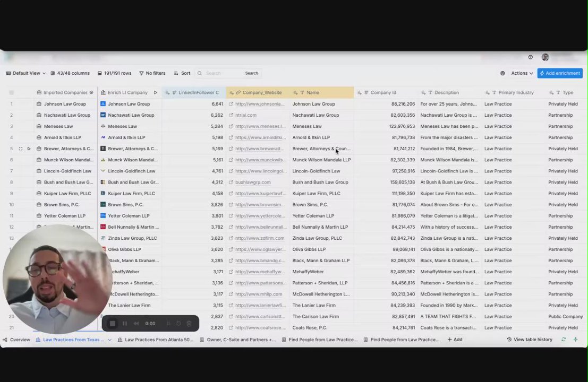Screen dimensions: 588x382
Task: Select Name cell 'Coats Rose, P.C.'
Action: tap(322, 328)
